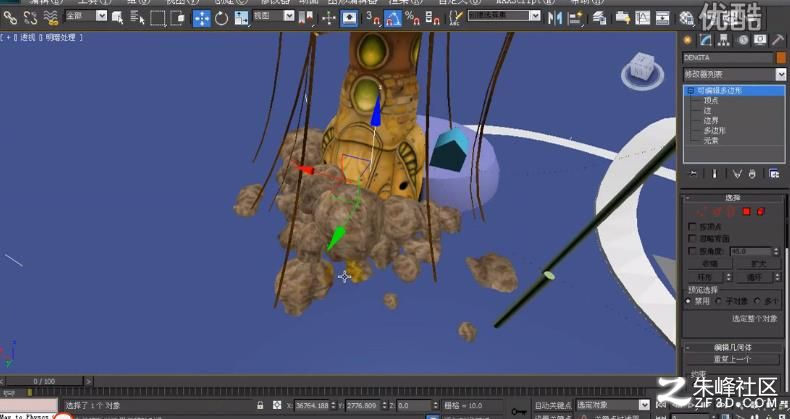Toggle Show End Result icon

pyautogui.click(x=714, y=174)
